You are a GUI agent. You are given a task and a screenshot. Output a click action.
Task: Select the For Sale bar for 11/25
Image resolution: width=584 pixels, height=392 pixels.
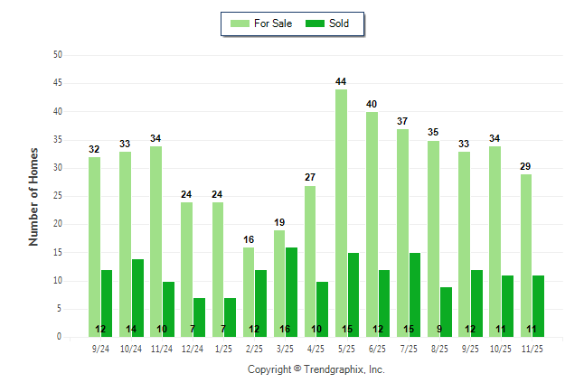coord(525,255)
